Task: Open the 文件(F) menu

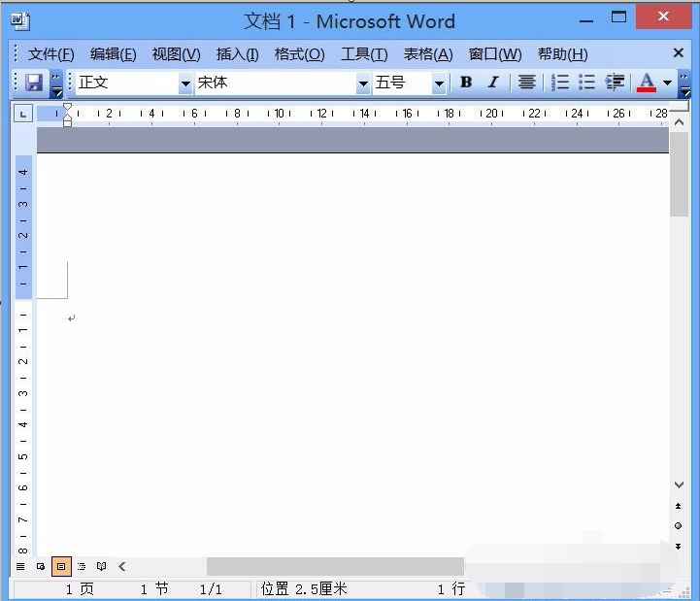Action: (50, 54)
